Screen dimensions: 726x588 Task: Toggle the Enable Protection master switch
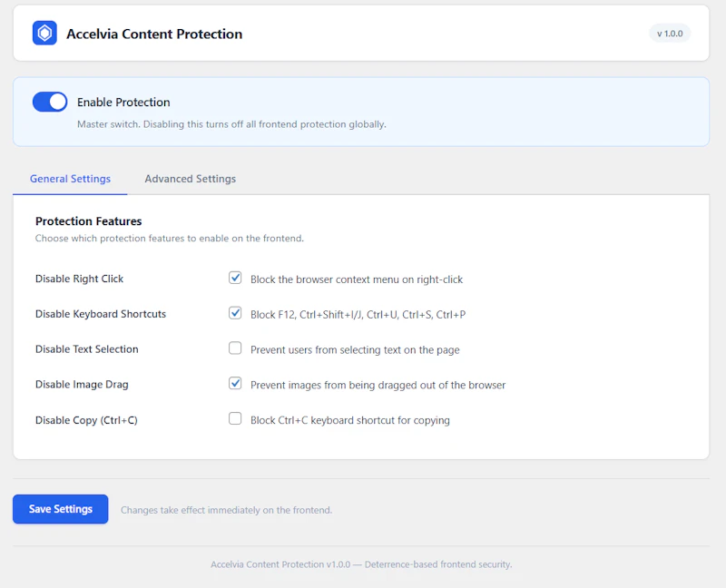pos(50,102)
